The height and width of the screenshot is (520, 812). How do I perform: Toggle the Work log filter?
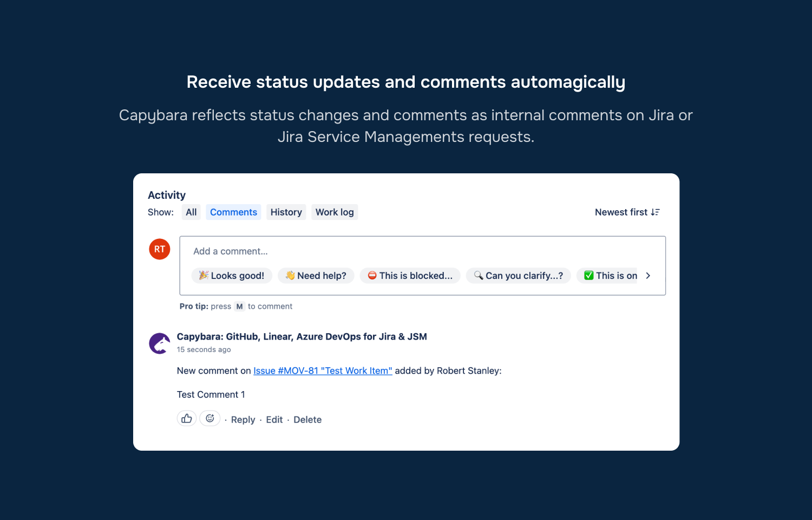click(x=334, y=212)
